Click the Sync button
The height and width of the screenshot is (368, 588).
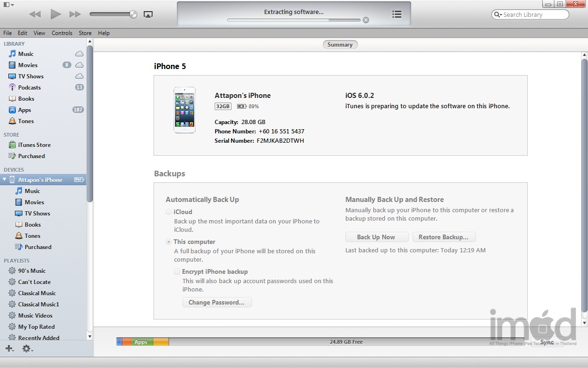[x=547, y=342]
